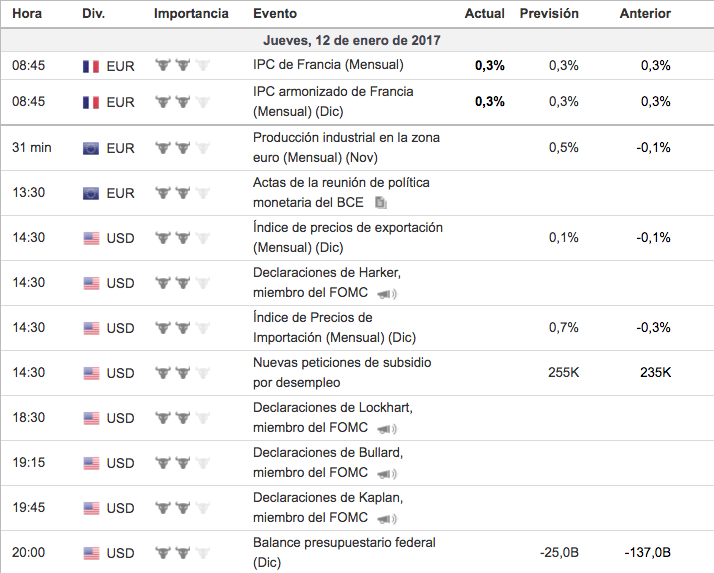Click the bull importance icons for Actas BCE row
The width and height of the screenshot is (714, 573).
(184, 193)
